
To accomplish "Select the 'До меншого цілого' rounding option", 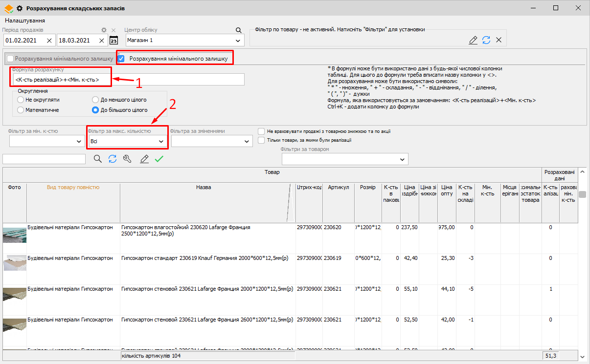I will (x=95, y=100).
